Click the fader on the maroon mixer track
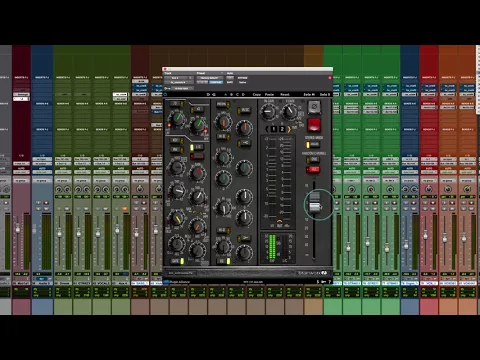Screen dimensions: 480x360 click(18, 229)
